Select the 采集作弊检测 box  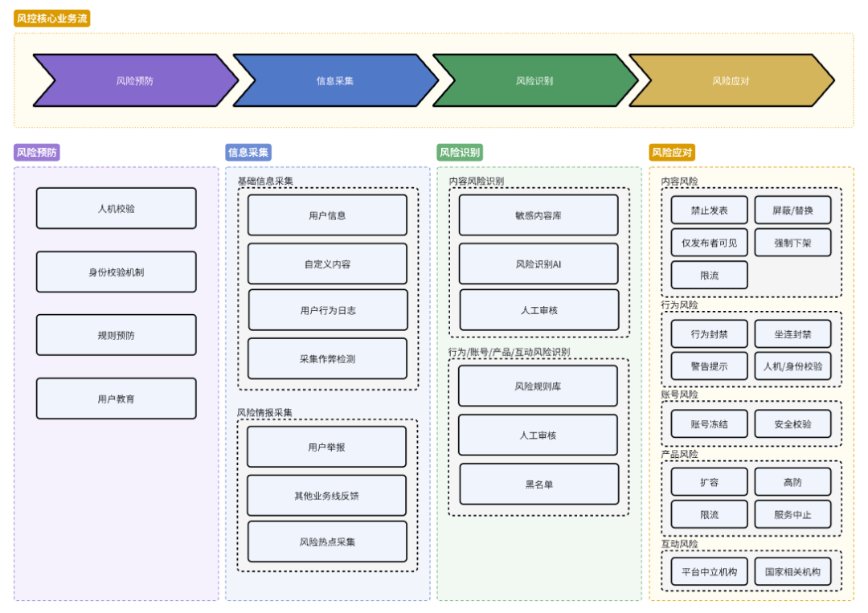tap(327, 358)
